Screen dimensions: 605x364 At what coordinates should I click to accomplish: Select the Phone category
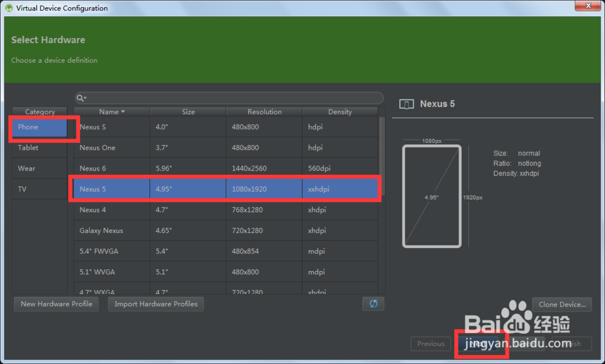(39, 127)
